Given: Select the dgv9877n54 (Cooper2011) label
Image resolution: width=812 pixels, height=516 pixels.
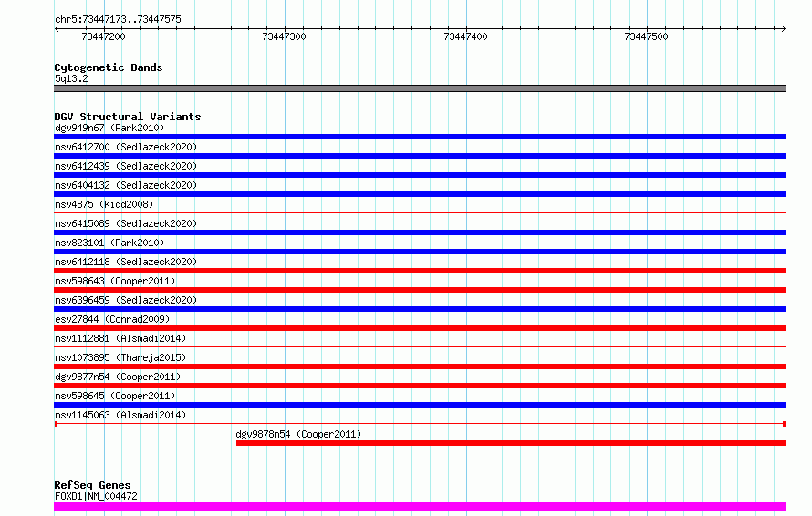Looking at the screenshot, I should [118, 377].
